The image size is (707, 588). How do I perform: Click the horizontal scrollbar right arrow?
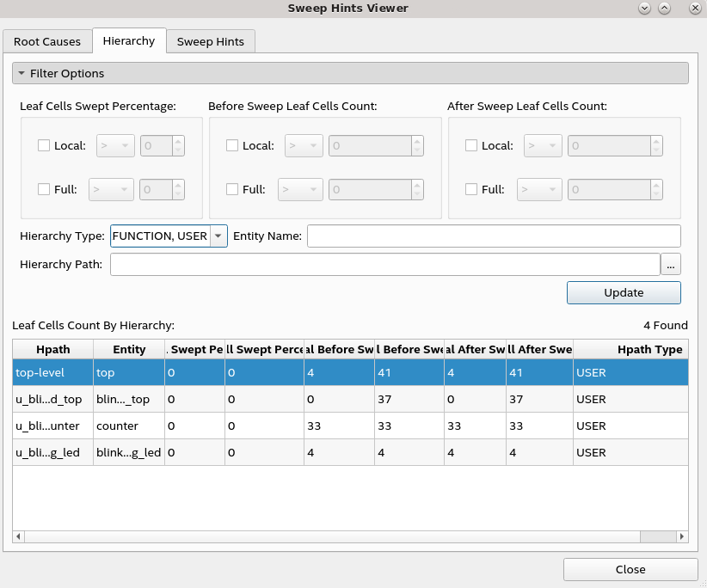click(682, 536)
